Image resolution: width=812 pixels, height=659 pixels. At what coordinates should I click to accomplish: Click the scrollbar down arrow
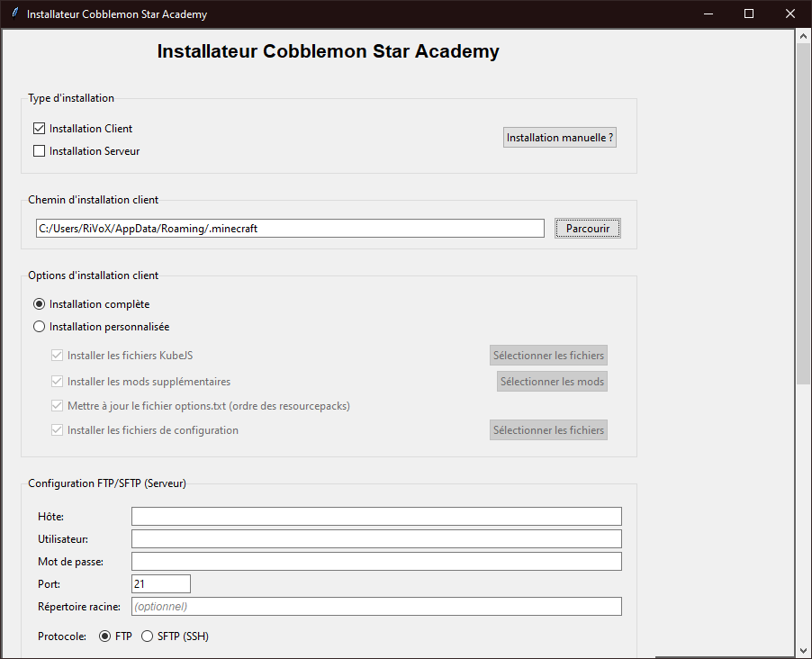click(803, 650)
